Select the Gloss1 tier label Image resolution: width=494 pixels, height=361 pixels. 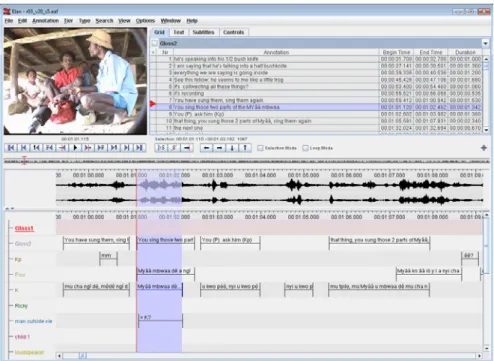tap(24, 228)
